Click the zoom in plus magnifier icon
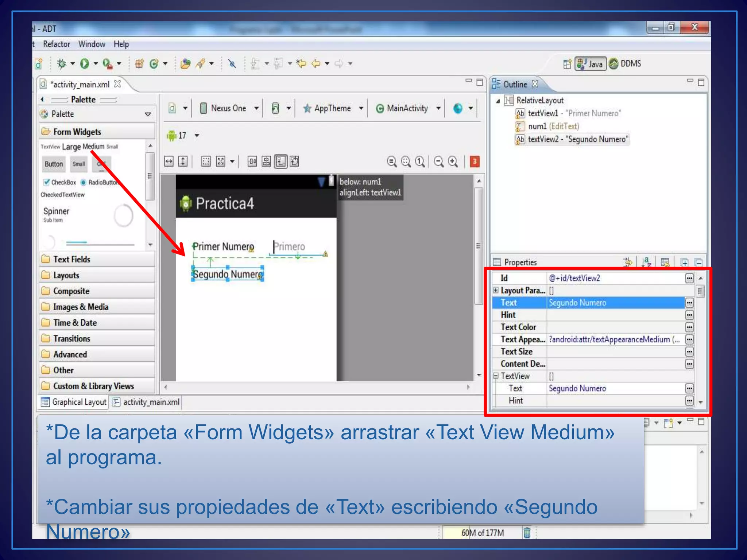This screenshot has height=560, width=747. pos(453,162)
